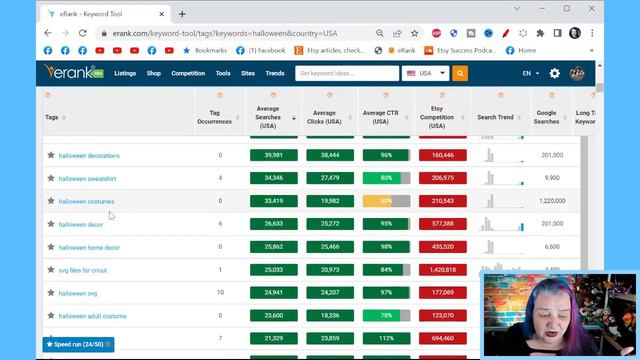Share this page icon
The height and width of the screenshot is (360, 640).
(397, 33)
